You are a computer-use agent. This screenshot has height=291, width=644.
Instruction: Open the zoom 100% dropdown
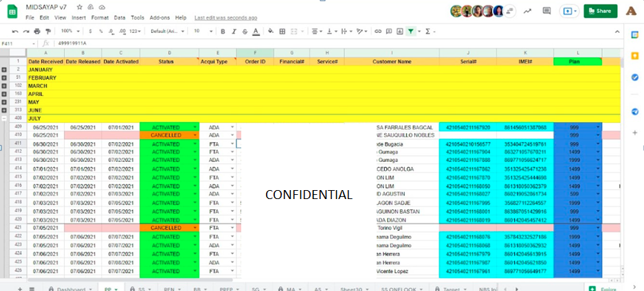[x=70, y=31]
